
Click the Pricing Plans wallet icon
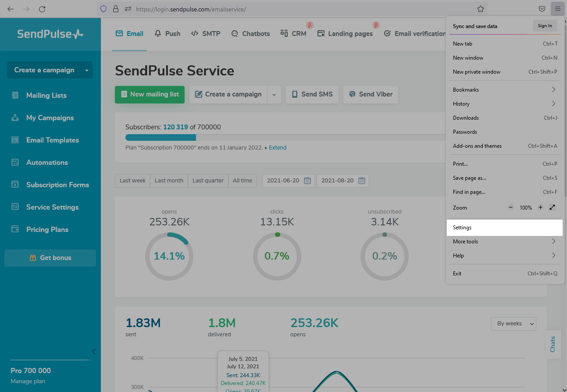pos(15,229)
